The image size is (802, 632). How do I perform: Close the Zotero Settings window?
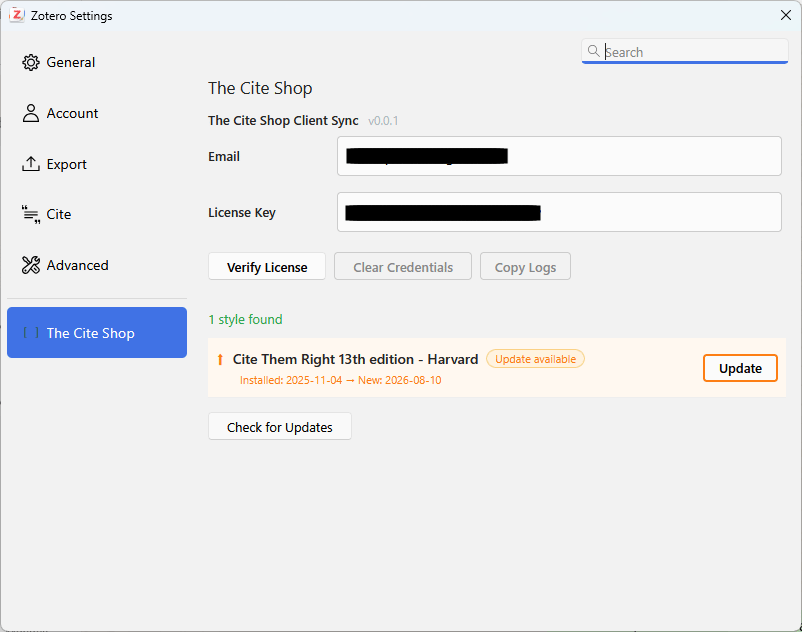[786, 15]
